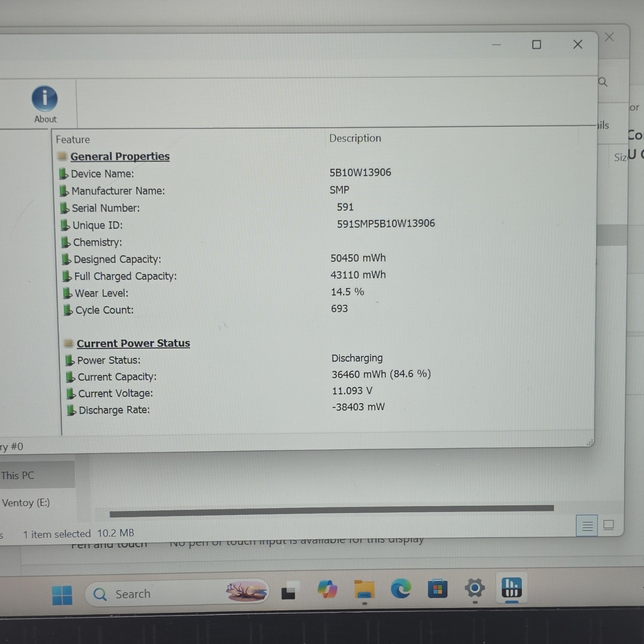The image size is (644, 644).
Task: Click the File Explorer search magnifier icon
Action: (603, 82)
